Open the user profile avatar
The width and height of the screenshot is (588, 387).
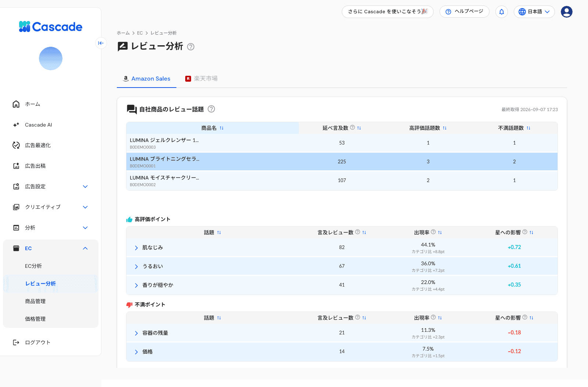click(566, 12)
